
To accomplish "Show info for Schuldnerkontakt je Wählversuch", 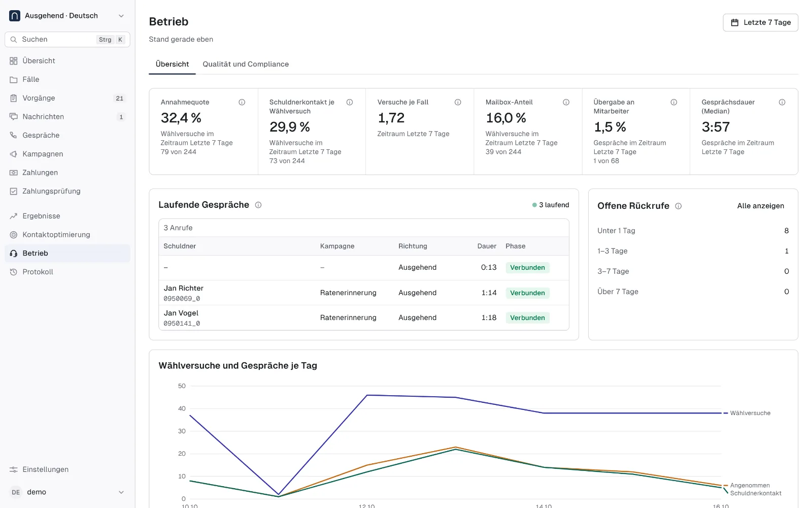I will pyautogui.click(x=350, y=102).
